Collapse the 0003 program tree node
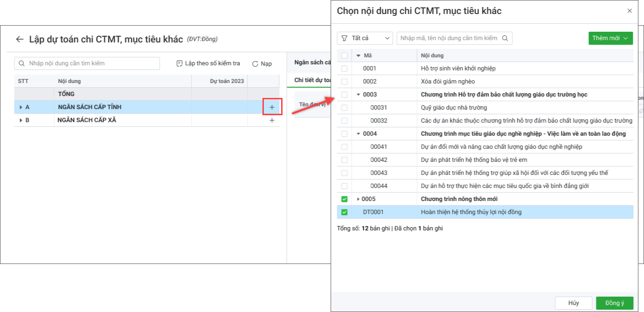The image size is (644, 312). click(358, 95)
